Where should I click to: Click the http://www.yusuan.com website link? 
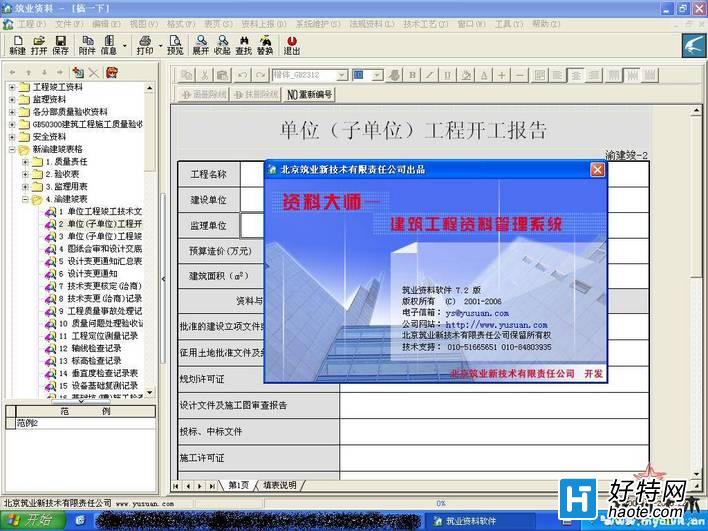tap(496, 325)
